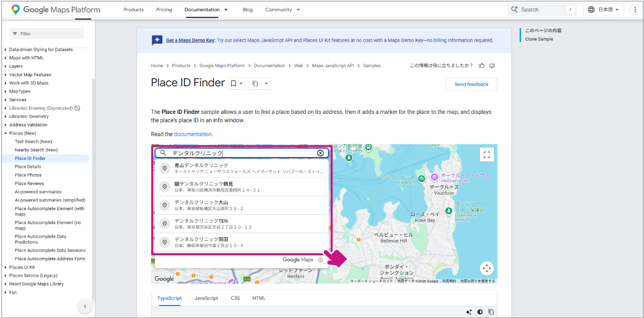Click the bookmark icon beside Place ID Finder

(x=233, y=84)
